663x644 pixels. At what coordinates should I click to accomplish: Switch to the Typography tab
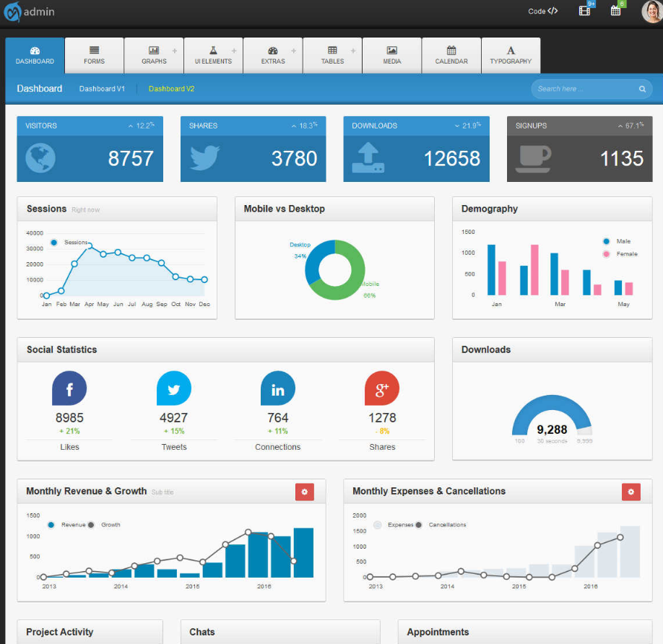[x=511, y=56]
